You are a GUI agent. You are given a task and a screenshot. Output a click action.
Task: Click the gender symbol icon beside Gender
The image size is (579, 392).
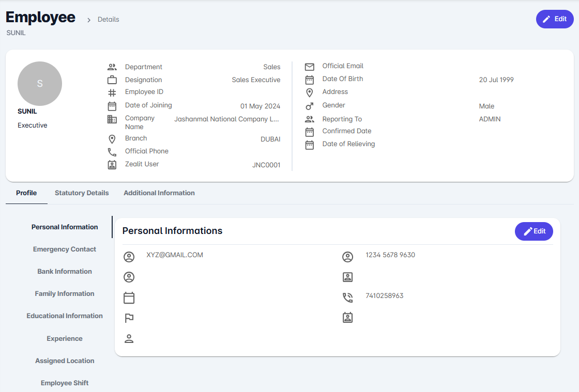309,106
